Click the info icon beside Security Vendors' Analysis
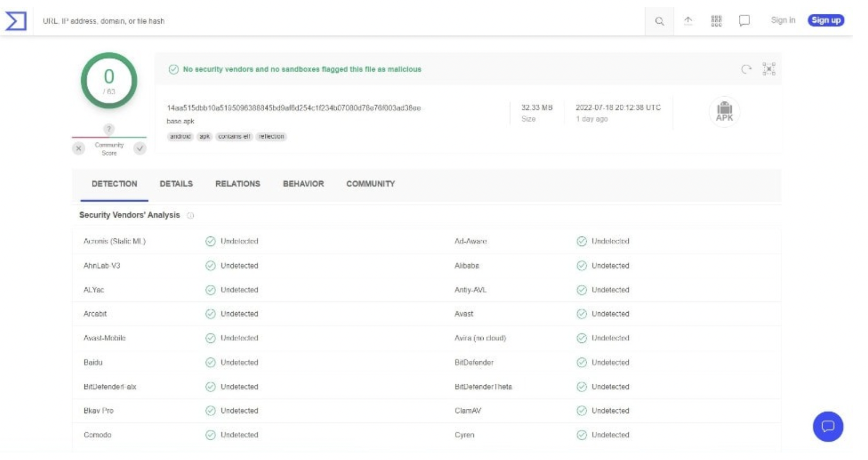Viewport: 868px width, 460px height. pyautogui.click(x=191, y=216)
